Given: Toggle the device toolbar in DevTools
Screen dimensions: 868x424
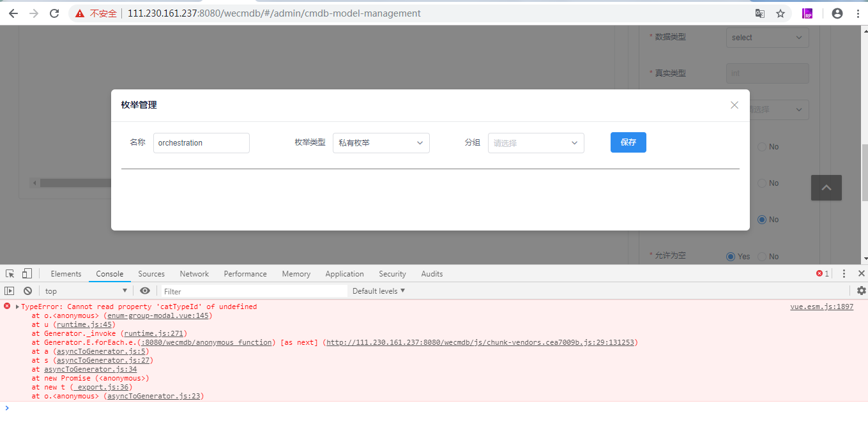Looking at the screenshot, I should [x=26, y=273].
